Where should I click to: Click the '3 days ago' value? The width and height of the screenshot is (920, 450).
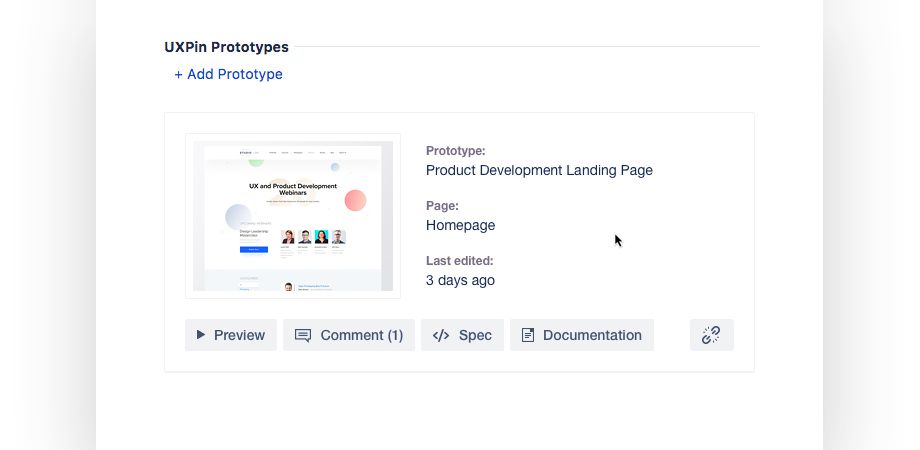(x=460, y=280)
